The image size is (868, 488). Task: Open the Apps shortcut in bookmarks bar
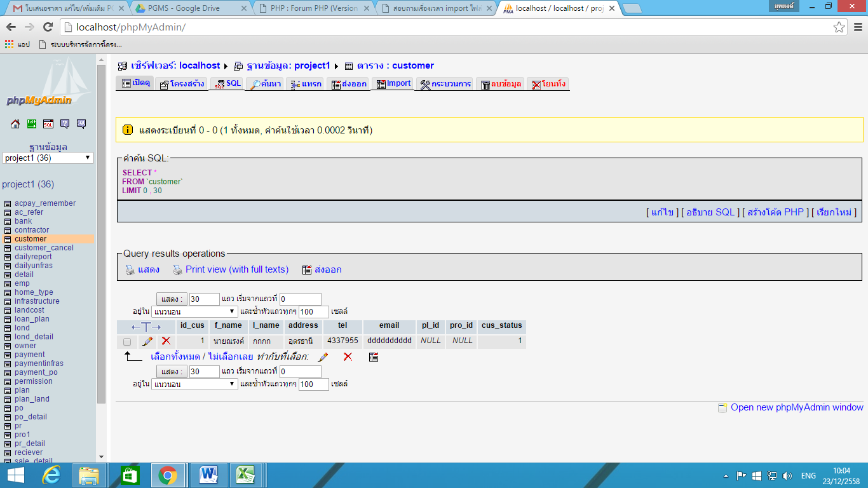coord(17,44)
